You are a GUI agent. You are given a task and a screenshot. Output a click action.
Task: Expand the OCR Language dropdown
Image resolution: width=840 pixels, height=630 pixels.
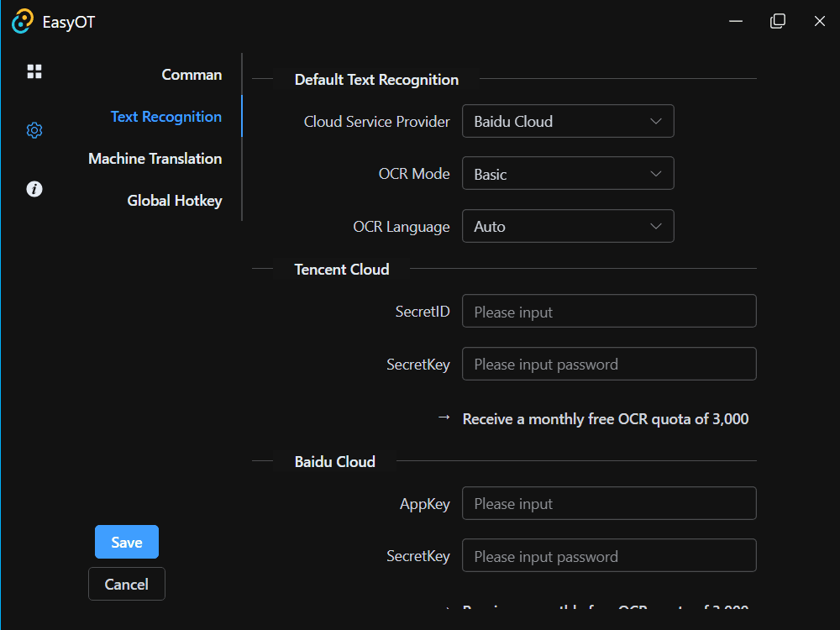568,226
